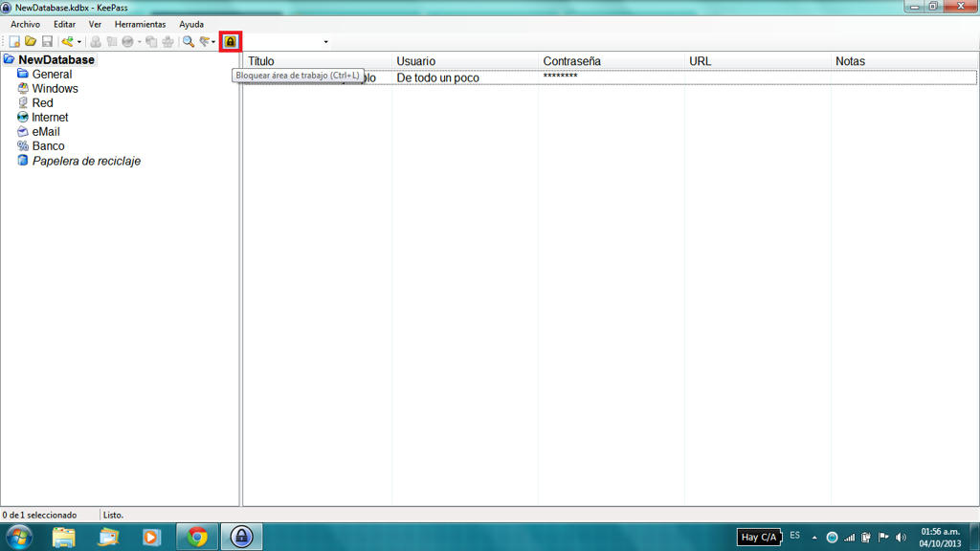Click the recycle bin group icon
Screen dimensions: 980x551
point(23,160)
